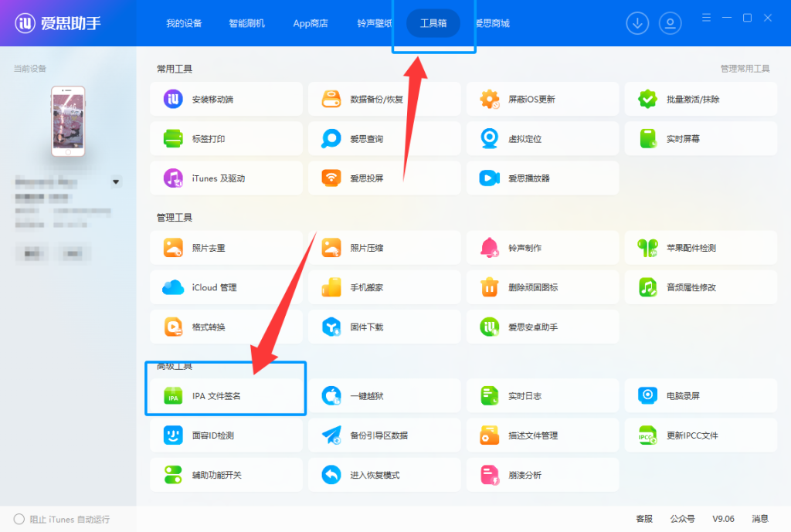The image size is (791, 532).
Task: Launch 手机搬家 tool
Action: click(385, 287)
